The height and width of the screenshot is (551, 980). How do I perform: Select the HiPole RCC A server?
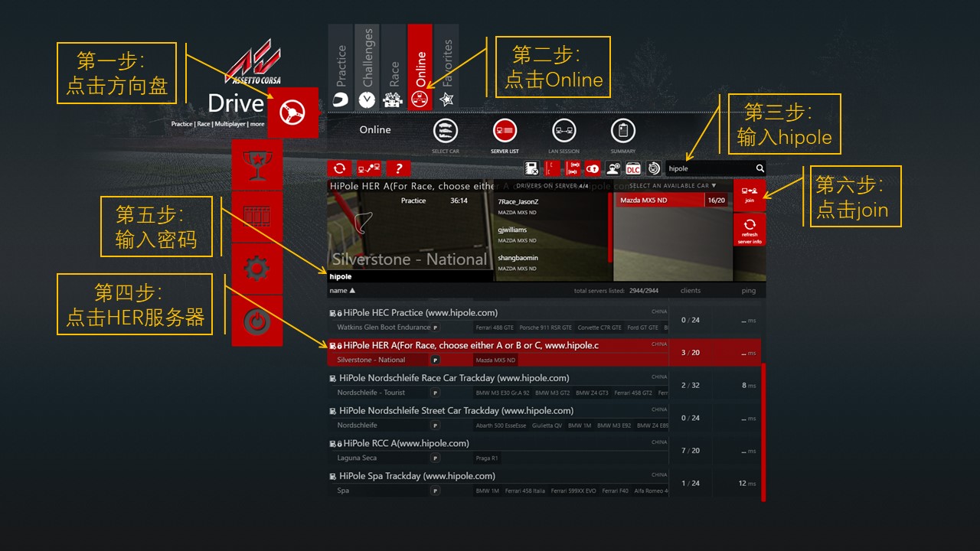point(544,451)
